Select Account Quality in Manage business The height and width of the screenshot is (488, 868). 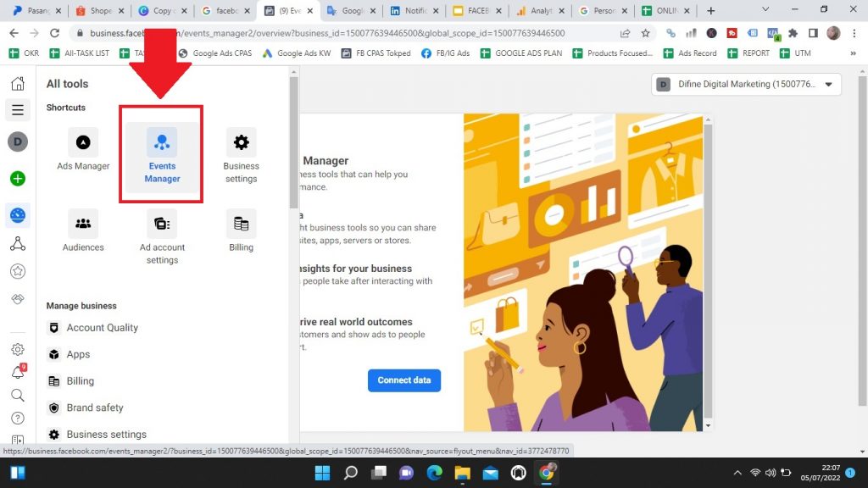(x=102, y=328)
